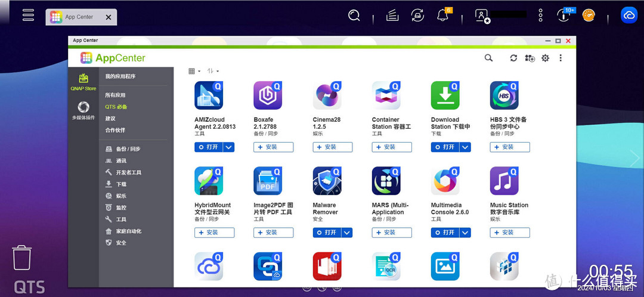Image resolution: width=644 pixels, height=297 pixels.
Task: Open the grid view mode dropdown
Action: point(194,71)
